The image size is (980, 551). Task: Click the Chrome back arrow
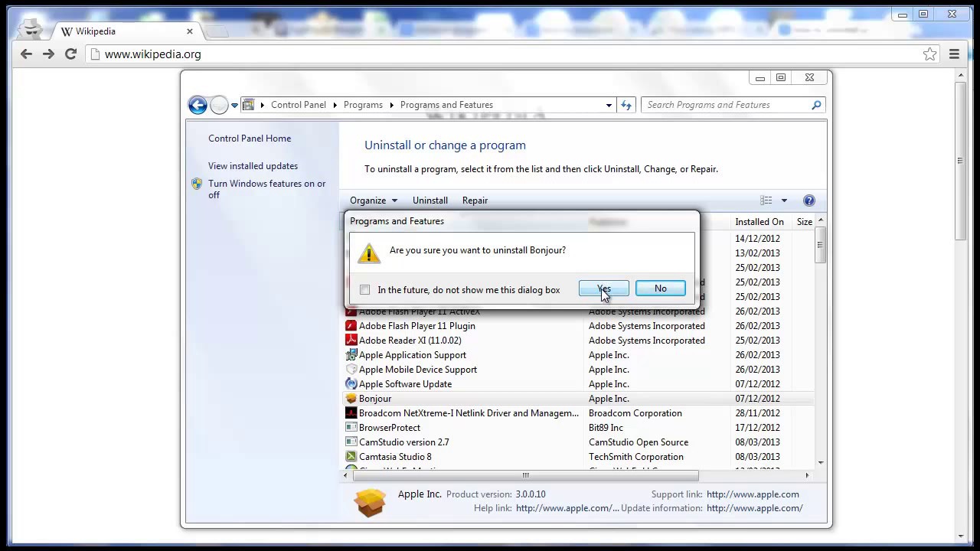coord(26,54)
